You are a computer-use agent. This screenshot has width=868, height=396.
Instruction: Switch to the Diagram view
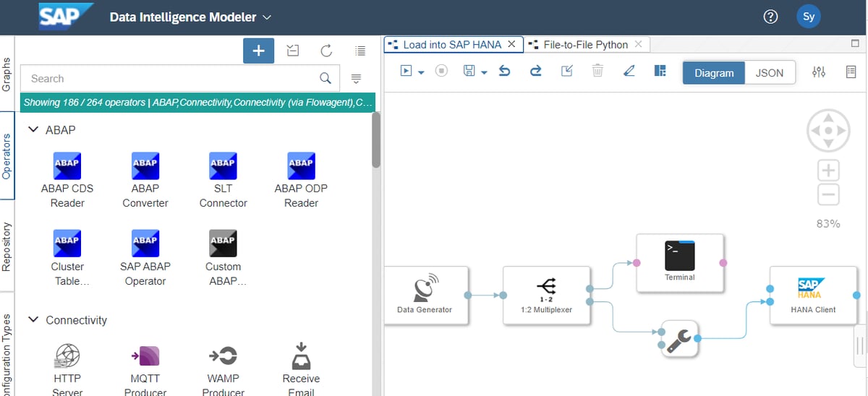click(x=714, y=73)
